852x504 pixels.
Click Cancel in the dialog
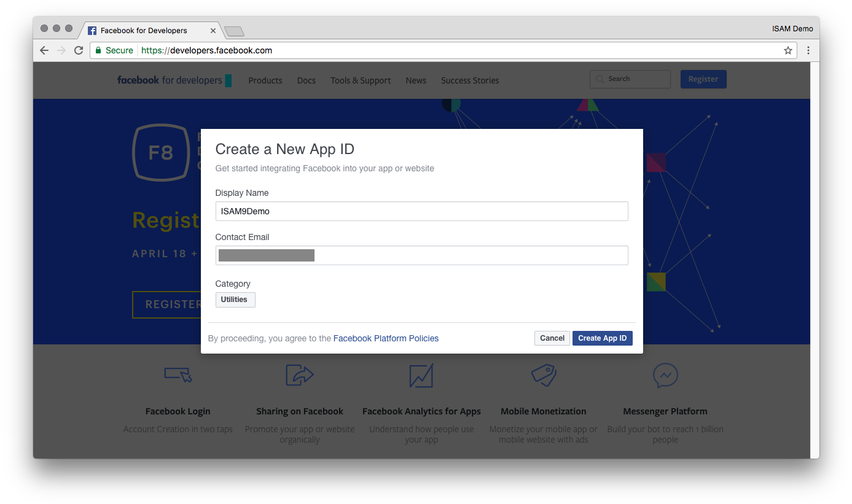[552, 338]
